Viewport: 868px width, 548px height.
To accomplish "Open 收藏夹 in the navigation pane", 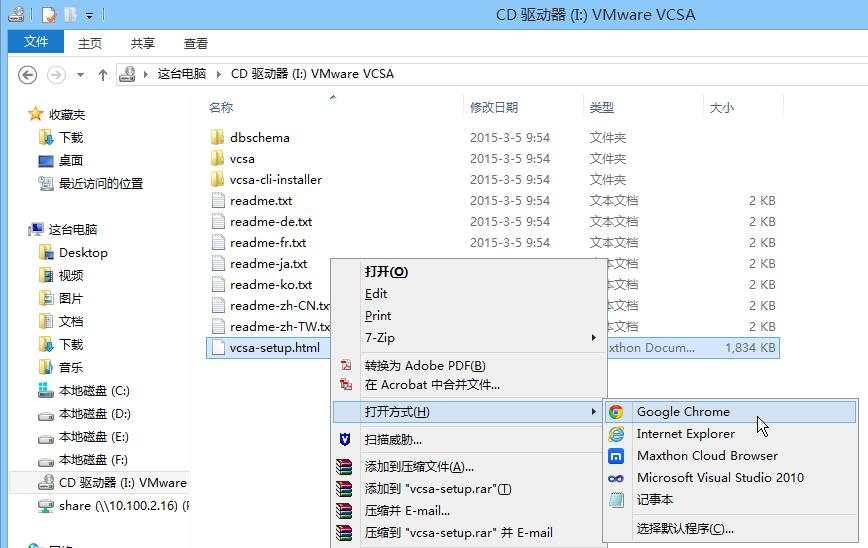I will (x=66, y=115).
